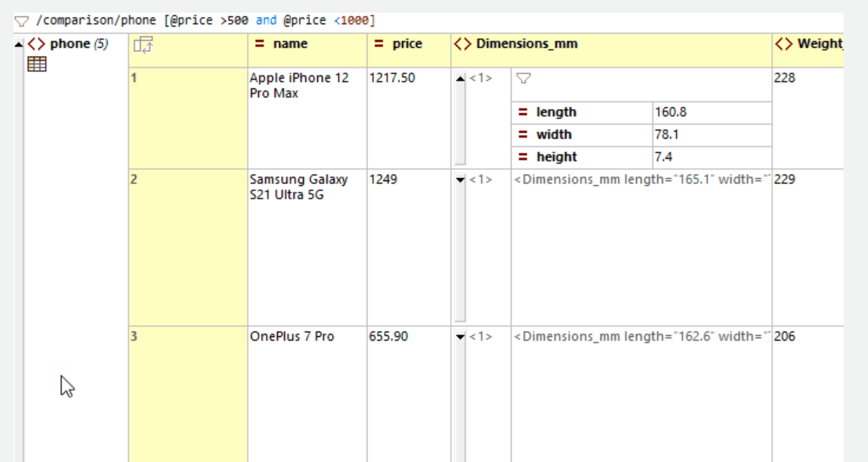The image size is (868, 462).
Task: Select the Weight column header
Action: pos(808,50)
